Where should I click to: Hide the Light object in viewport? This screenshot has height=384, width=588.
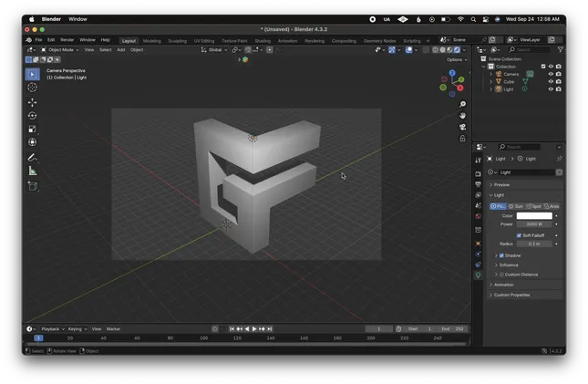click(x=551, y=89)
